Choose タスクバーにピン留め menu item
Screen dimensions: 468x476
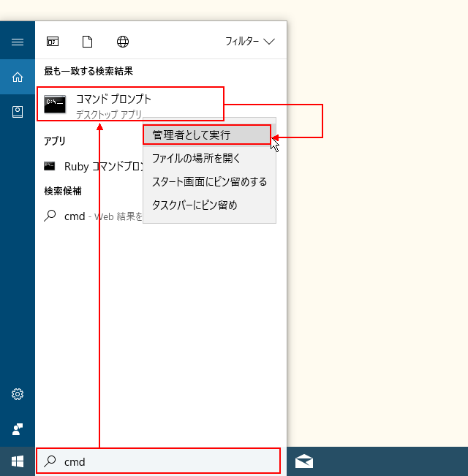point(209,205)
